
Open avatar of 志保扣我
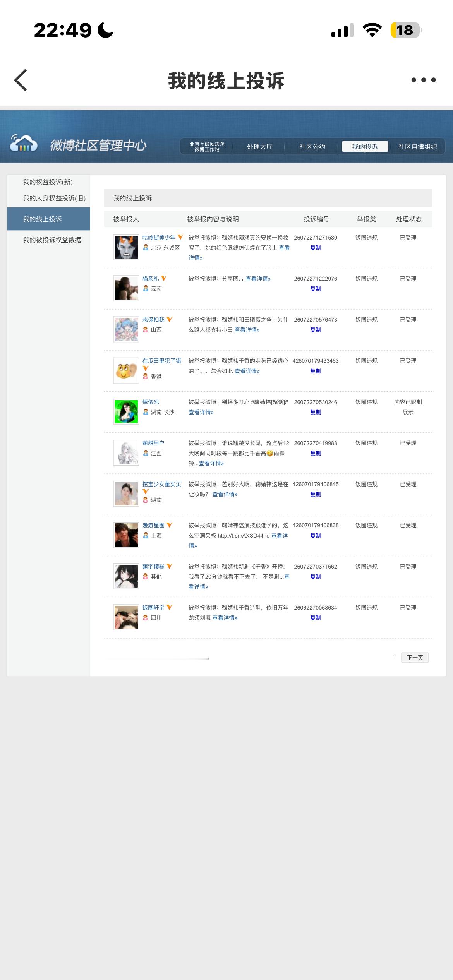126,329
